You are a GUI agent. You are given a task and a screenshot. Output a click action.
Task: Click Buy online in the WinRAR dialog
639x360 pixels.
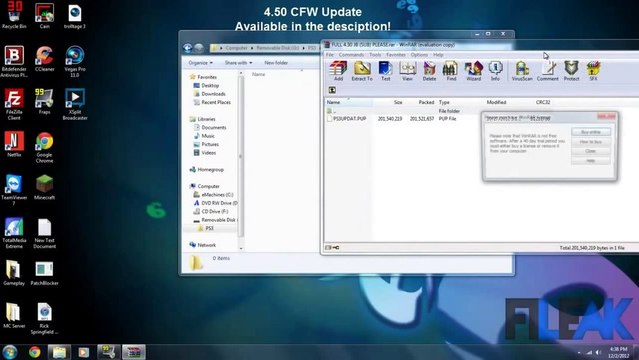[x=591, y=132]
